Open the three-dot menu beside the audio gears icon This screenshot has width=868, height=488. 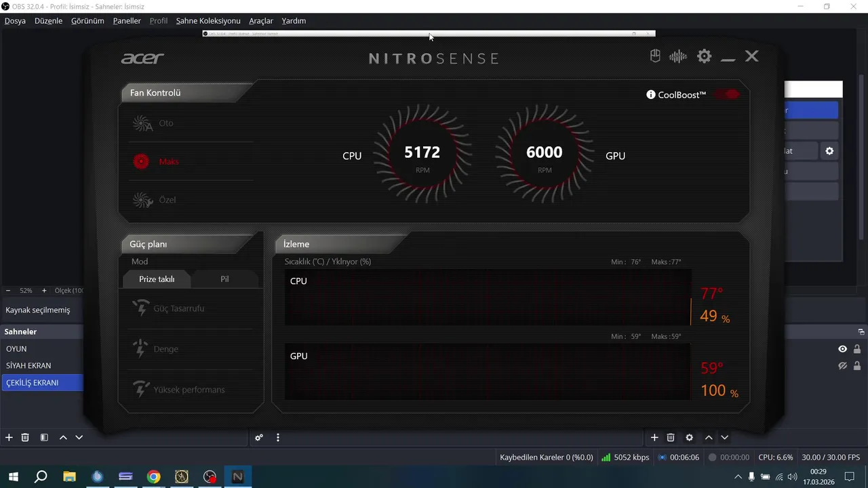(x=278, y=438)
